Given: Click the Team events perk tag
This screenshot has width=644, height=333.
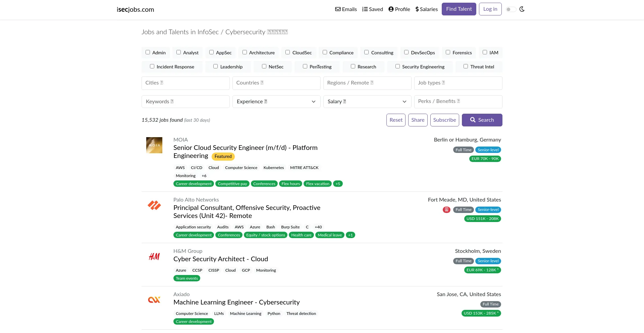Looking at the screenshot, I should (x=187, y=278).
